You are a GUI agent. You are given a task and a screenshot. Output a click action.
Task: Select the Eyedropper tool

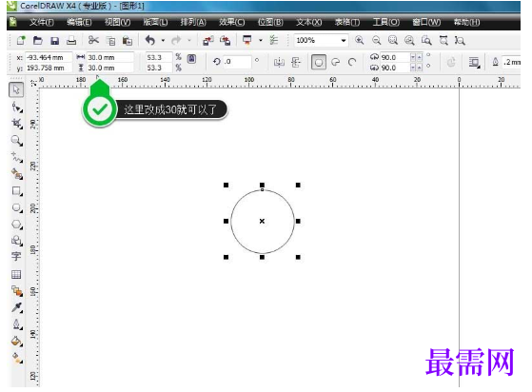[16, 307]
